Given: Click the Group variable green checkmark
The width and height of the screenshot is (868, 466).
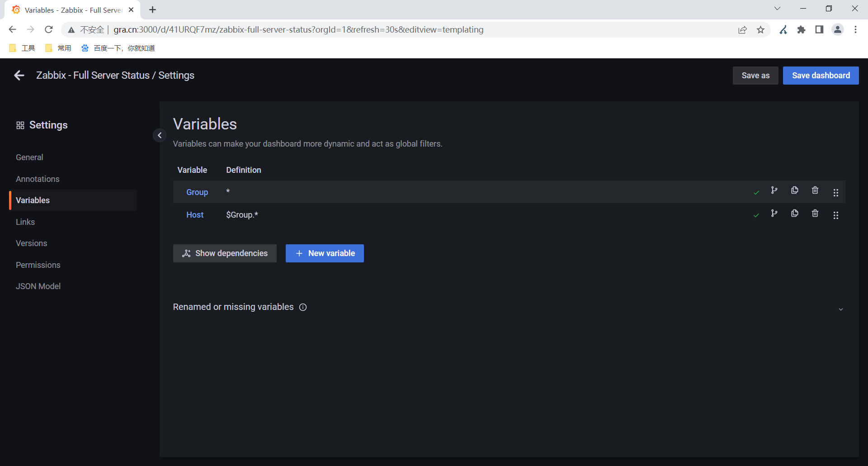Looking at the screenshot, I should 756,193.
